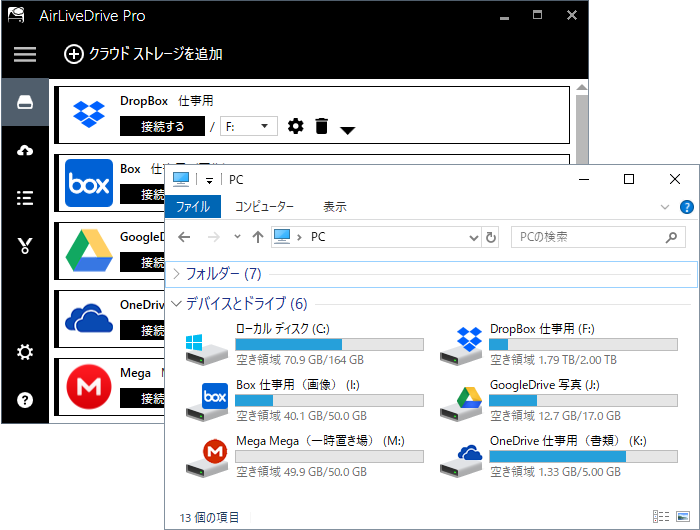Expand DropBox entry with down arrow
This screenshot has width=700, height=530.
pos(347,129)
